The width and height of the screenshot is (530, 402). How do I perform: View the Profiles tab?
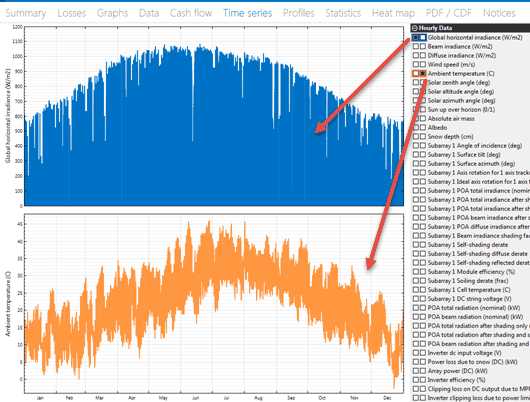298,13
